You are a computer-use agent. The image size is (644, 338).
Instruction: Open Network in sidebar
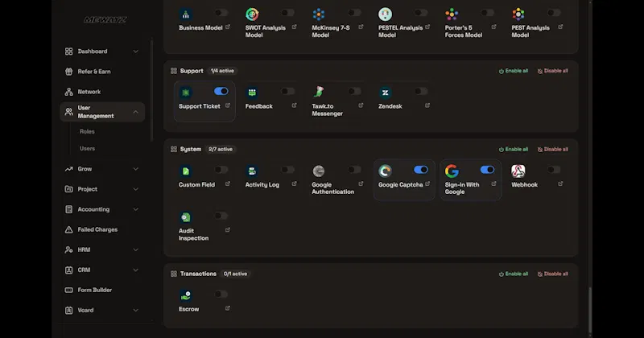coord(102,92)
